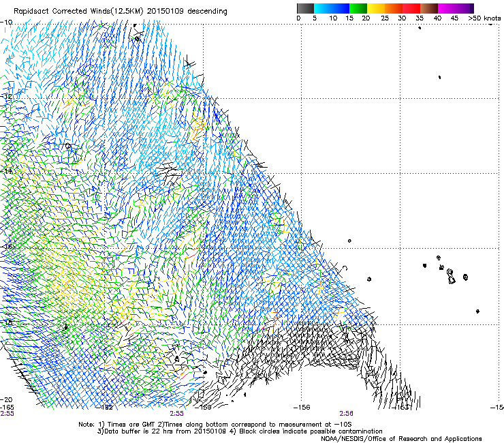Click the '-14' latitude axis label
504x443 pixels.
click(x=6, y=172)
